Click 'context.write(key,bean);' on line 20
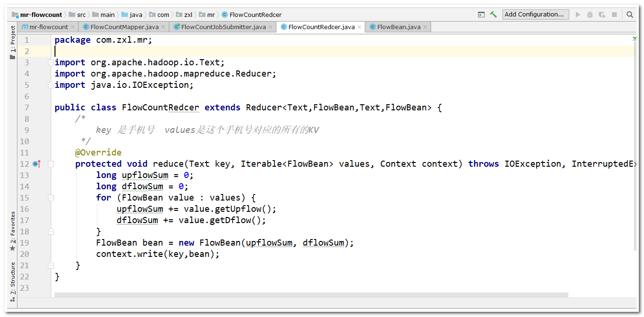The image size is (644, 317). (158, 254)
